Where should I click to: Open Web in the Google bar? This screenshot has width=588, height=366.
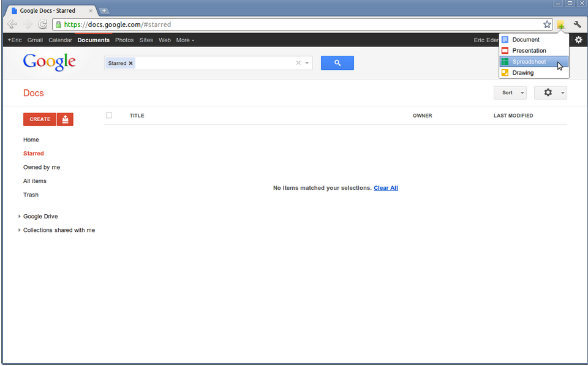pos(164,40)
